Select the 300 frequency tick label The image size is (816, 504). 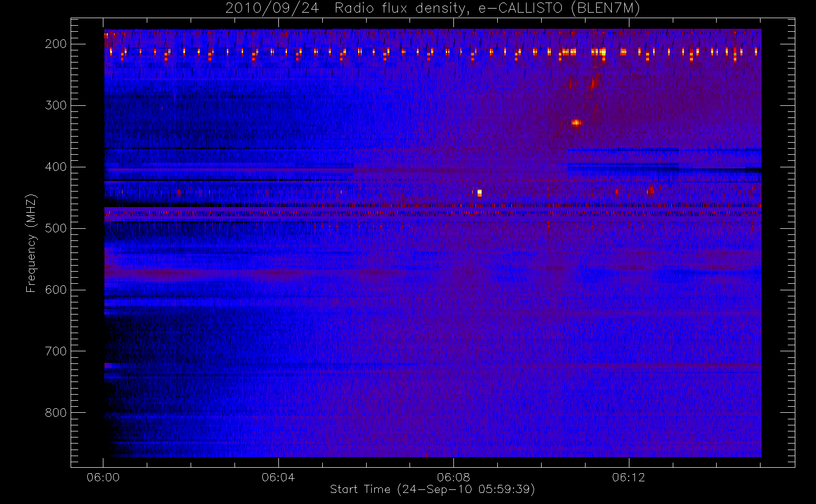[x=55, y=105]
